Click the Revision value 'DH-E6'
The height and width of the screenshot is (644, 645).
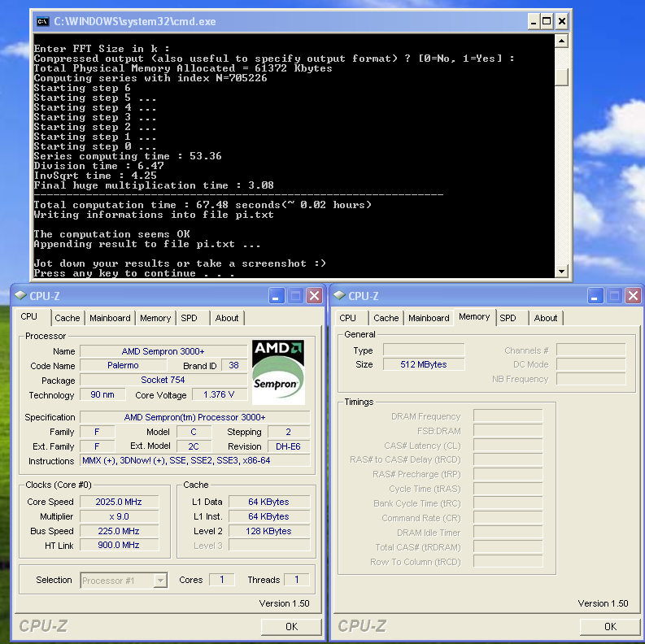point(289,446)
